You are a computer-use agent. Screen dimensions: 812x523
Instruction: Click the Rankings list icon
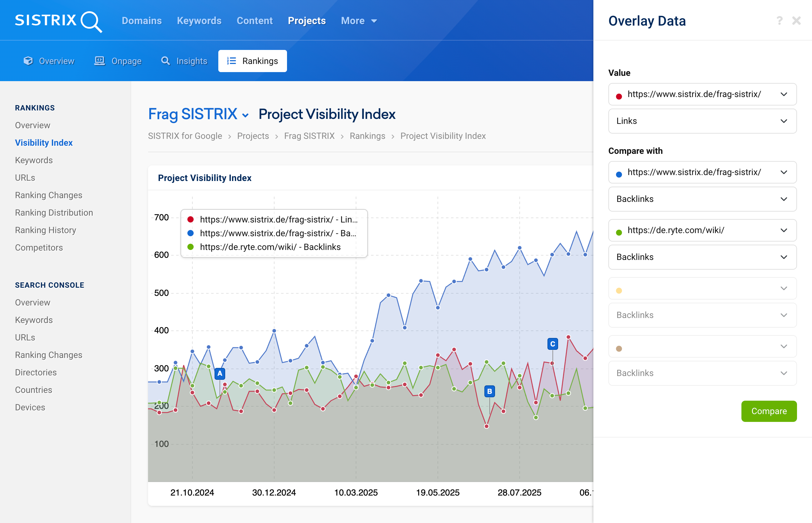click(231, 61)
